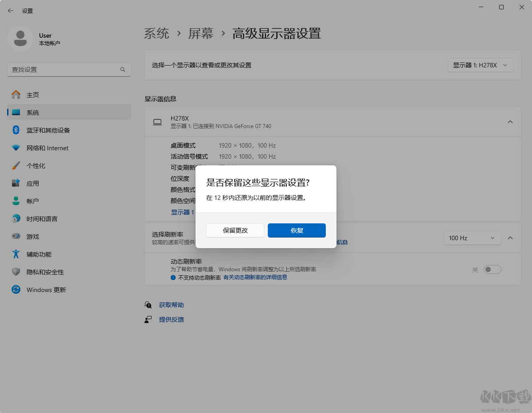Open the 100 Hz refresh rate dropdown
532x413 pixels.
point(472,238)
